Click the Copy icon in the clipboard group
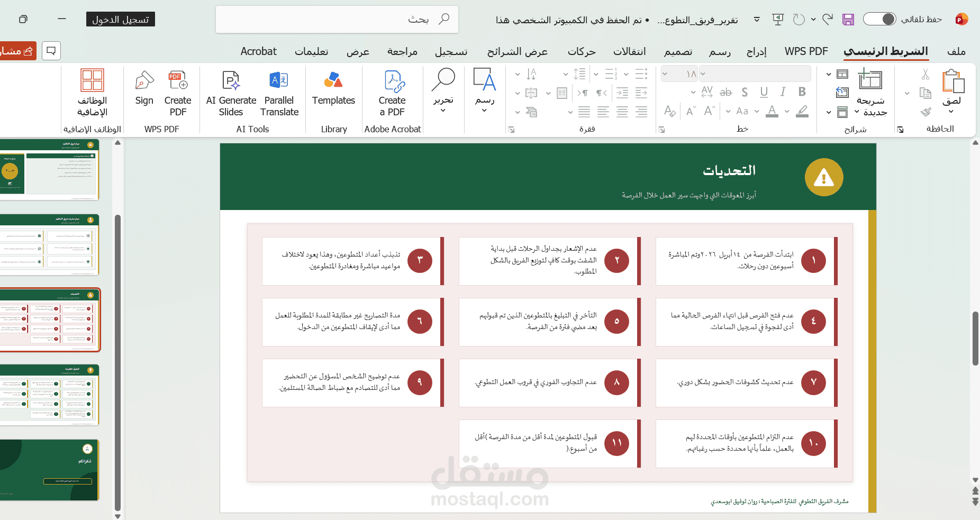The height and width of the screenshot is (520, 980). [x=925, y=93]
